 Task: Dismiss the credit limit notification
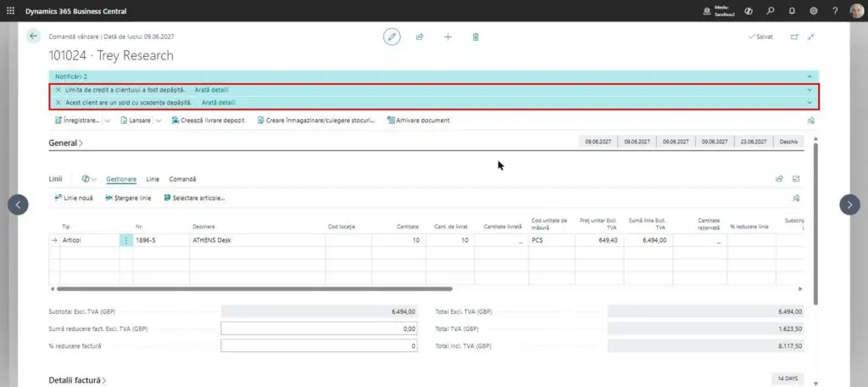[58, 89]
